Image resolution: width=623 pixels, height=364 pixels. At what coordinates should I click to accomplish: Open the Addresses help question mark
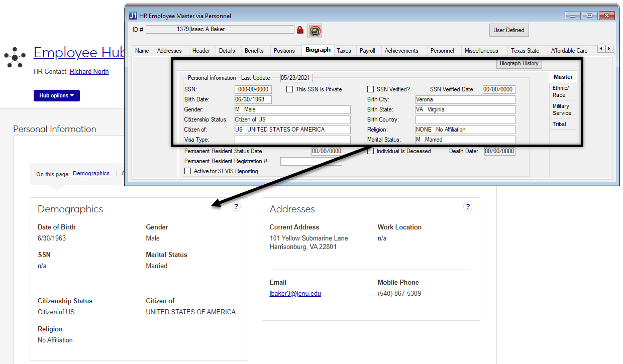(x=468, y=206)
